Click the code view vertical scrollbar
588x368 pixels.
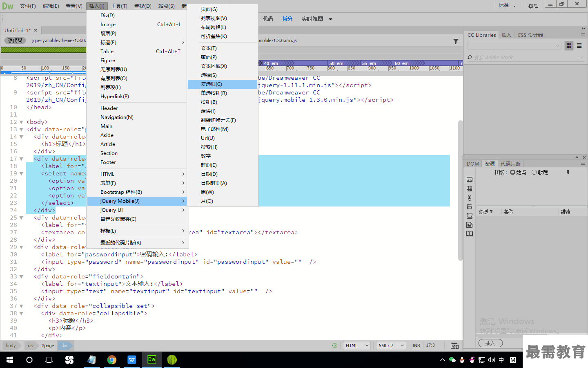pos(461,191)
